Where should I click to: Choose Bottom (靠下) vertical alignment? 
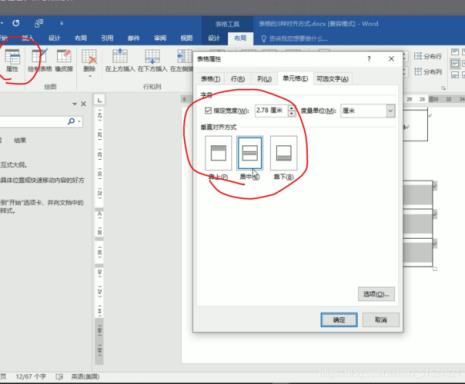[284, 153]
